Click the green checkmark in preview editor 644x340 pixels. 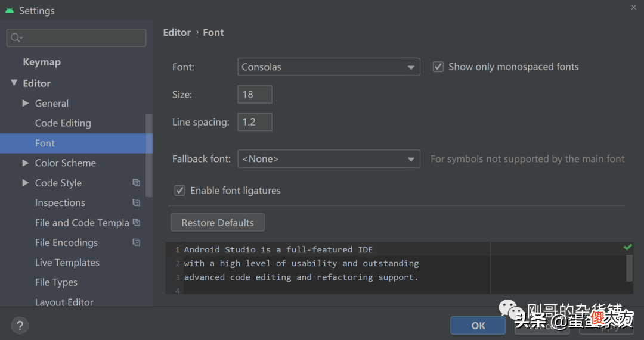627,247
